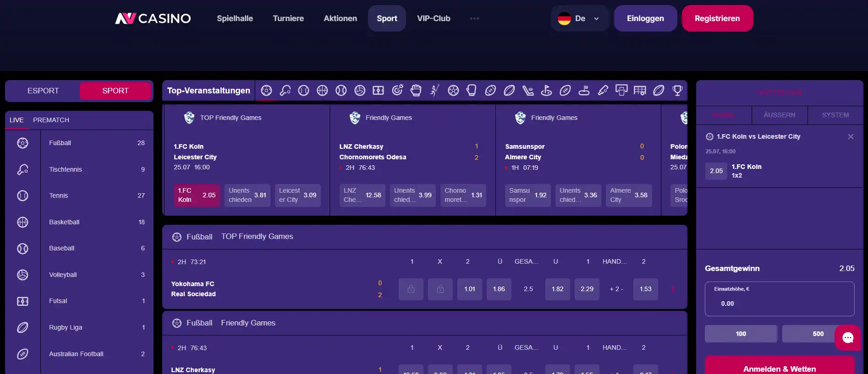Open Aktionen menu item
The image size is (868, 374).
pyautogui.click(x=340, y=18)
